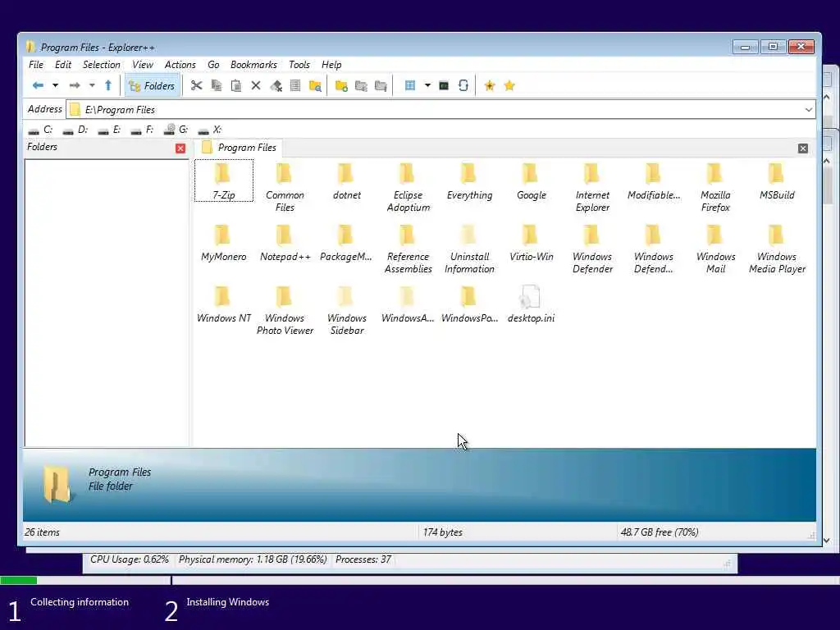Viewport: 840px width, 630px height.
Task: Select the Google folder
Action: tap(531, 181)
